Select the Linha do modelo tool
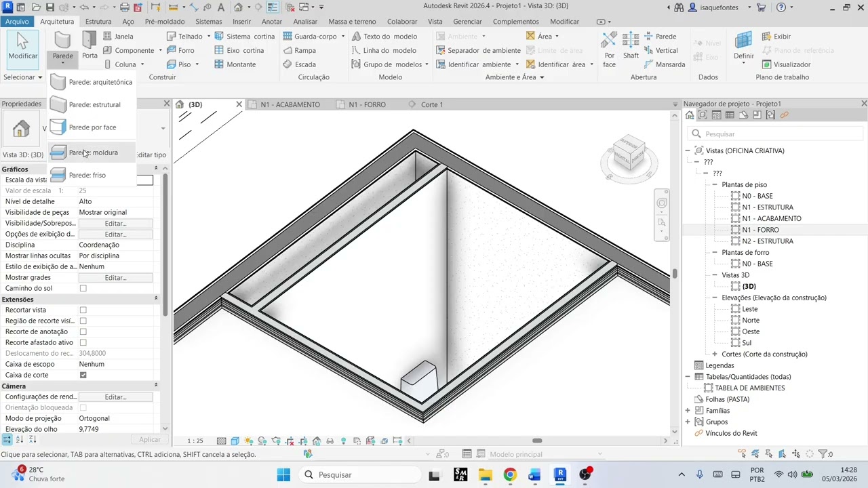 tap(384, 50)
